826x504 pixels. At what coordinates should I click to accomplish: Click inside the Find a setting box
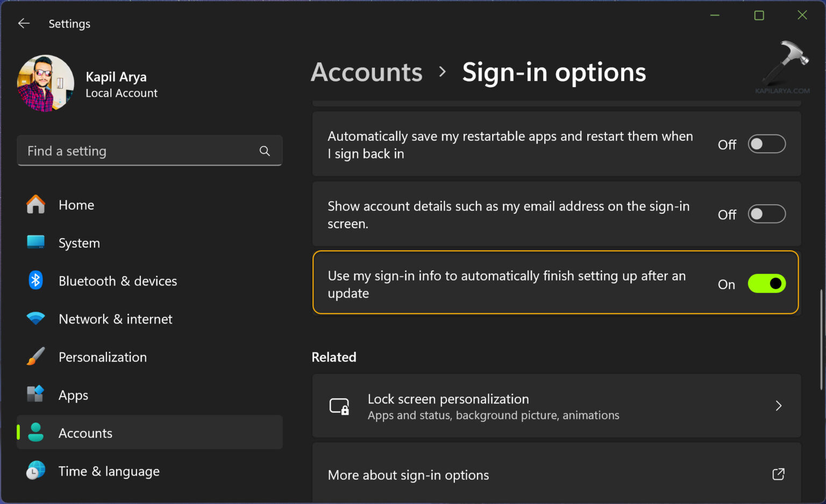click(x=149, y=151)
